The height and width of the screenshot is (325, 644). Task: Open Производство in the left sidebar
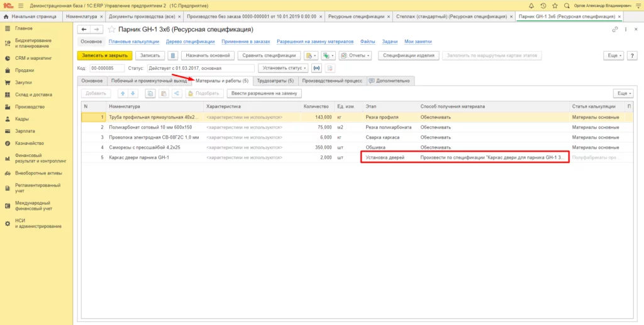30,107
